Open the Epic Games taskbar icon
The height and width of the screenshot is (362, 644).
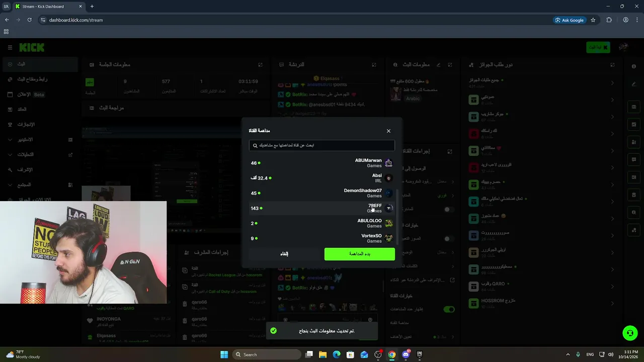pos(420,354)
